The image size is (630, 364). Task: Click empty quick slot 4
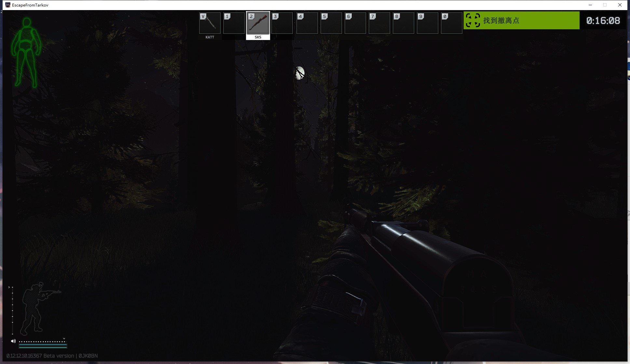(x=307, y=23)
